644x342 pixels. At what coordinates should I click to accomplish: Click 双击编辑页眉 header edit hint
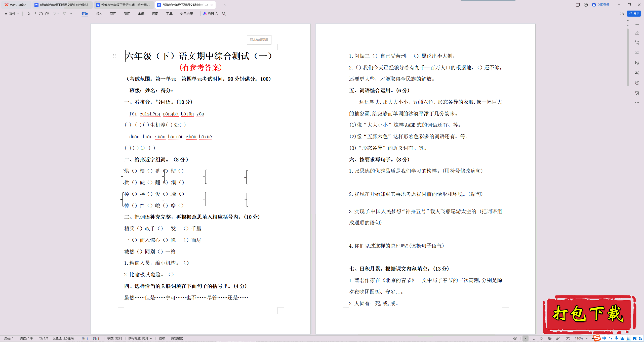(259, 40)
